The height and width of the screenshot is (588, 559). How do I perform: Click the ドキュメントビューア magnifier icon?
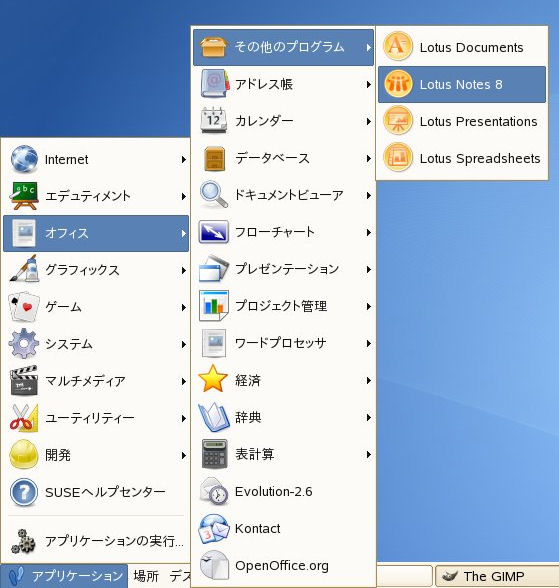point(213,194)
